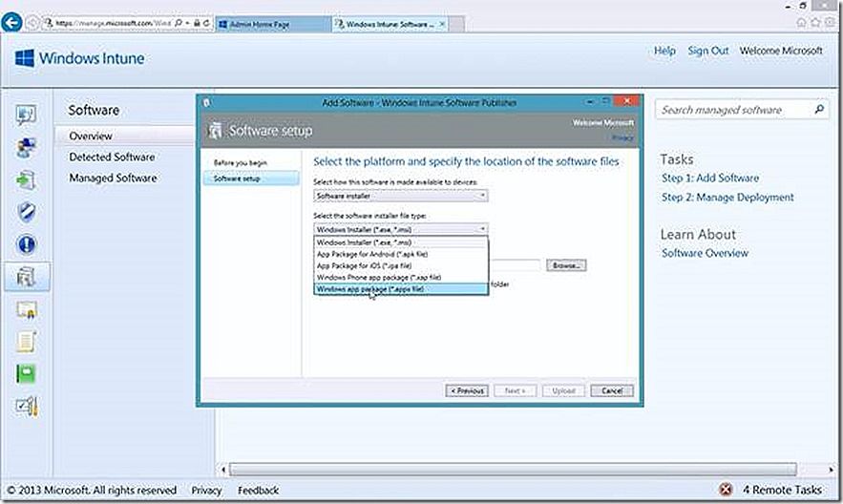This screenshot has height=504, width=843.
Task: Open the Software Overview link
Action: 705,253
